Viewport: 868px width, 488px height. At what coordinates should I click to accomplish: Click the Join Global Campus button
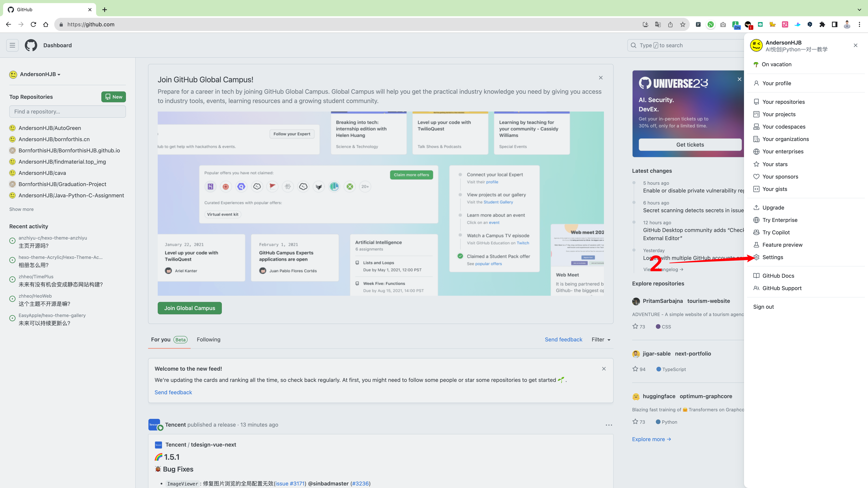pos(190,308)
